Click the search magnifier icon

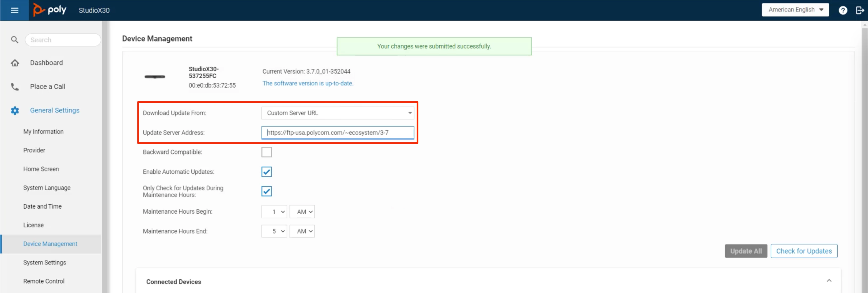click(x=14, y=40)
